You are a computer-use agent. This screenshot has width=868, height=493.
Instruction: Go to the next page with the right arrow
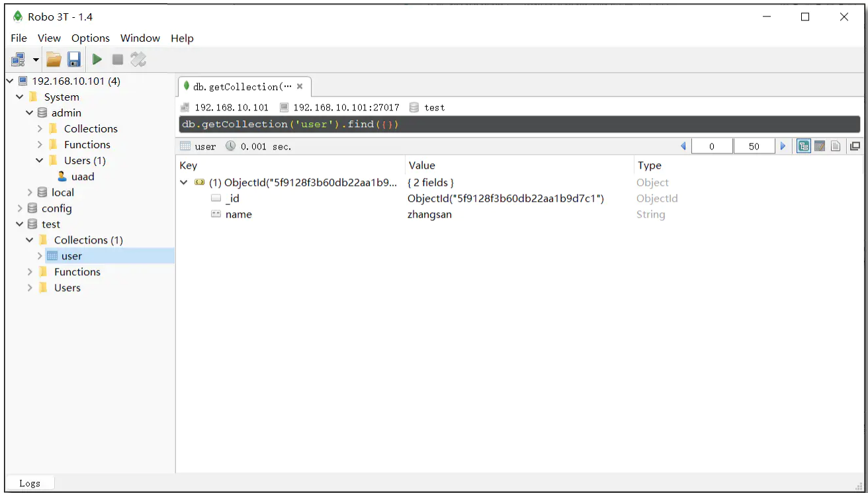pos(783,146)
